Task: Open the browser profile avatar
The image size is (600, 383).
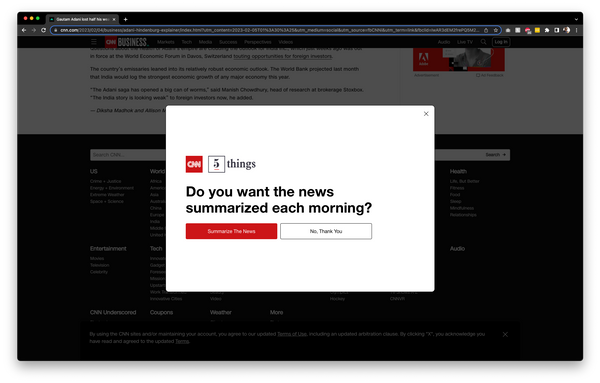Action: click(567, 30)
